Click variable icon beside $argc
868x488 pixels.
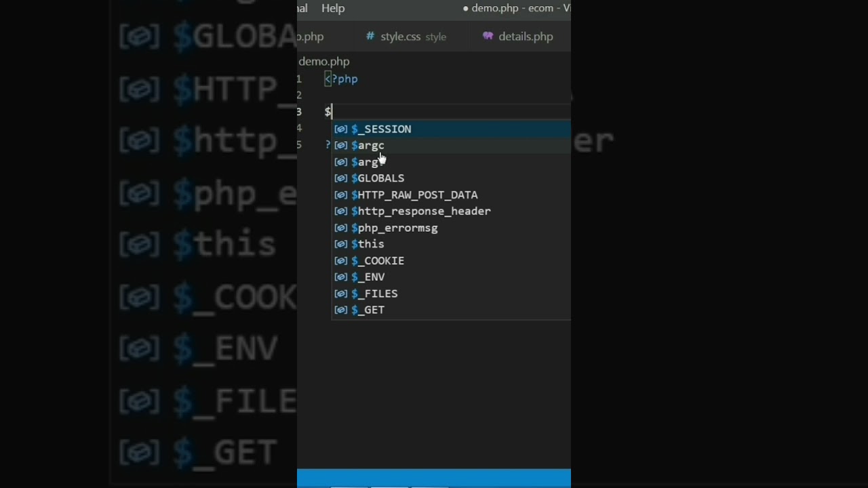(340, 145)
